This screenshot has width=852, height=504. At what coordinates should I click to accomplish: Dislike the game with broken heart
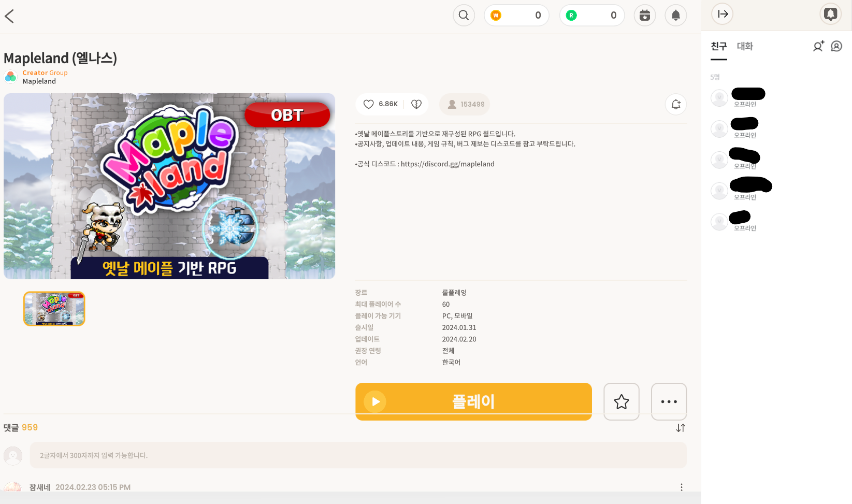416,104
